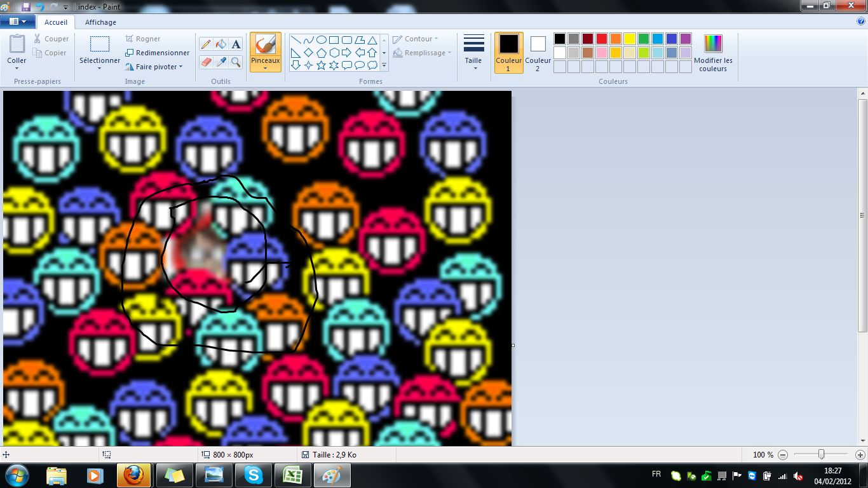Choose the straight line shape

pos(295,40)
